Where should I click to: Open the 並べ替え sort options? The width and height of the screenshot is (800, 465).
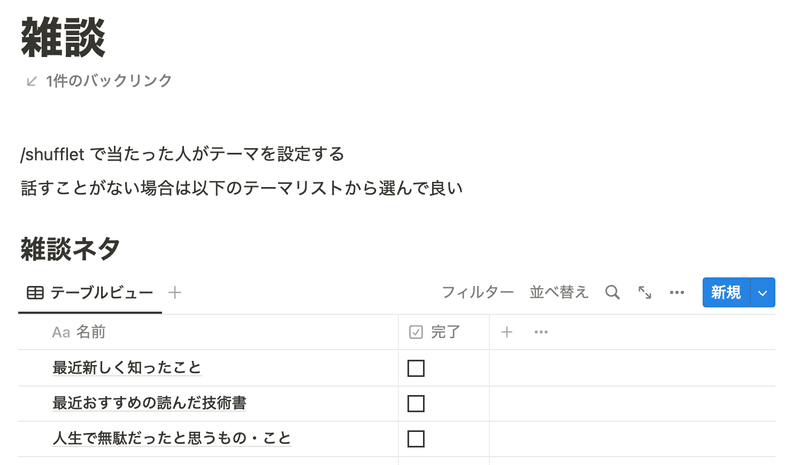pyautogui.click(x=559, y=292)
